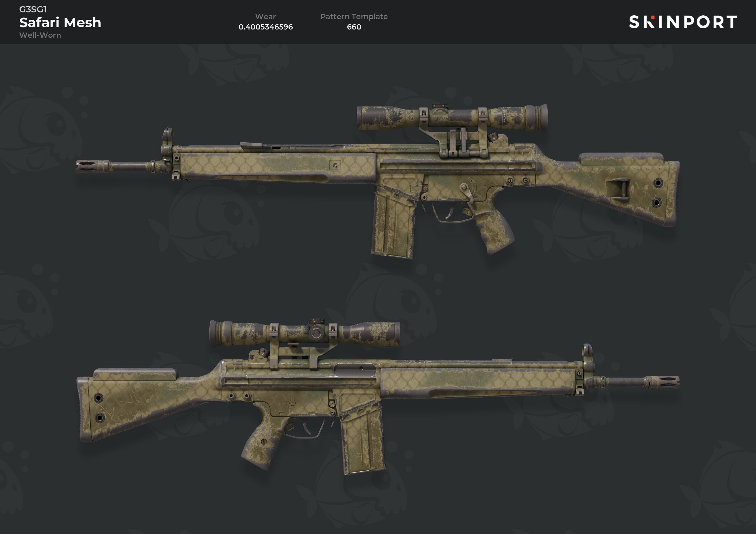Screen dimensions: 756x534
Task: Click the Safari Mesh skin title
Action: coord(60,22)
